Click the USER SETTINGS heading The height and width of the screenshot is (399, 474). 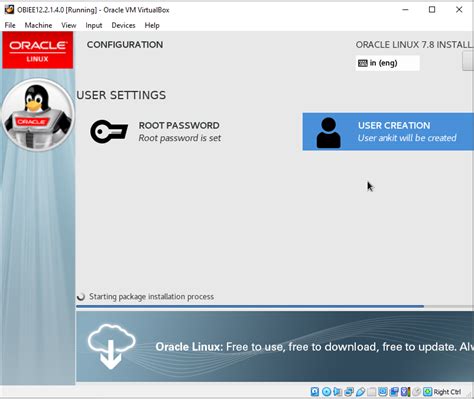[121, 95]
